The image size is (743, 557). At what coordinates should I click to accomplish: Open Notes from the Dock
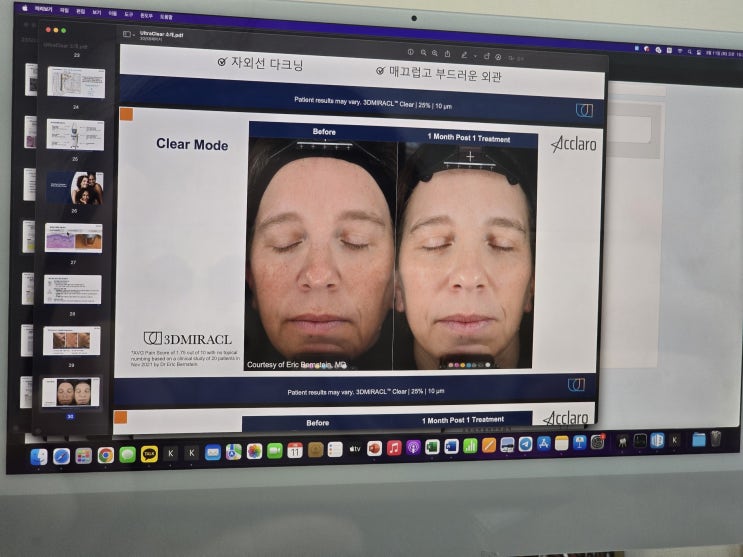pos(562,444)
